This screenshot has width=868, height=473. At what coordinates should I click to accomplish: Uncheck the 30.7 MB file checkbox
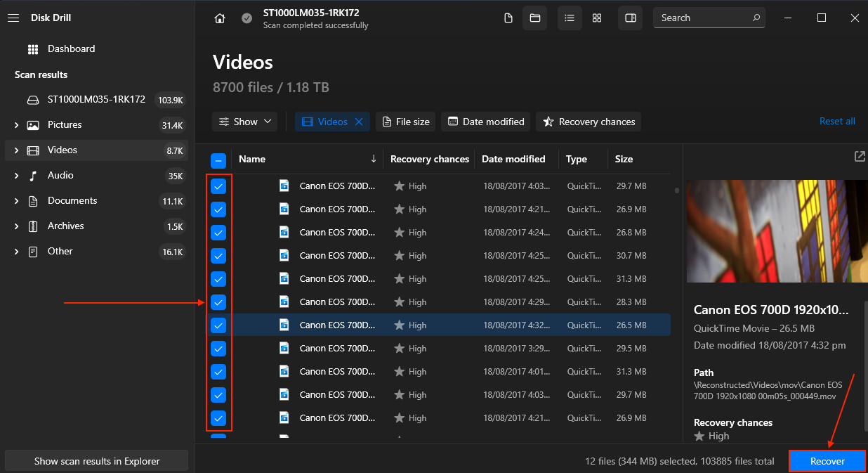pos(218,256)
